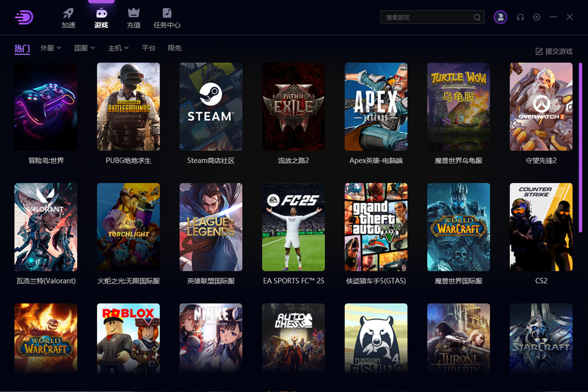Click the 侠盗猎车手5(GTA5) title text
The image size is (588, 392).
pyautogui.click(x=376, y=281)
